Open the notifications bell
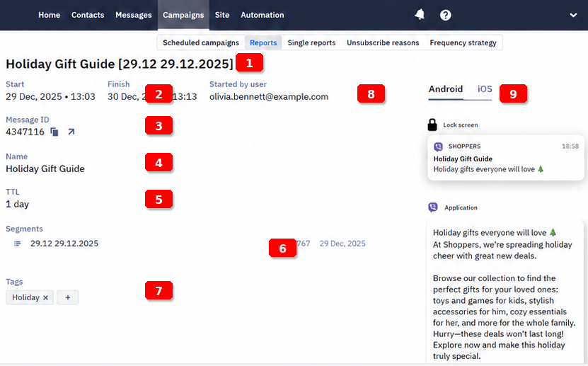Viewport: 588px width, 366px height. [420, 15]
